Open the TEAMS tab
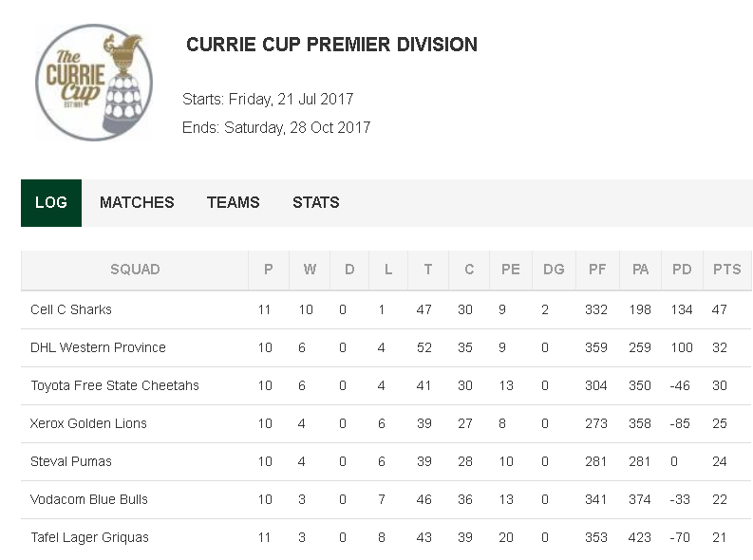 234,202
